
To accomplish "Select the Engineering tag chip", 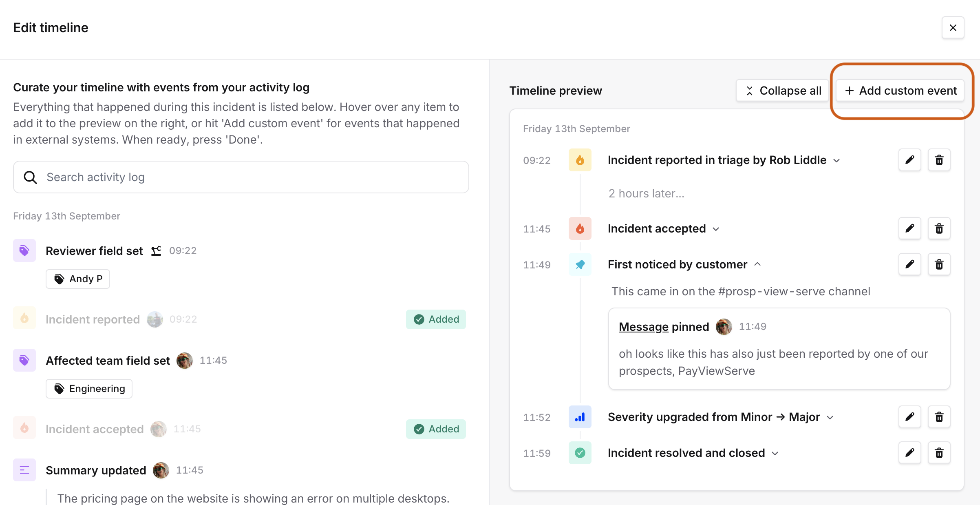I will (89, 388).
